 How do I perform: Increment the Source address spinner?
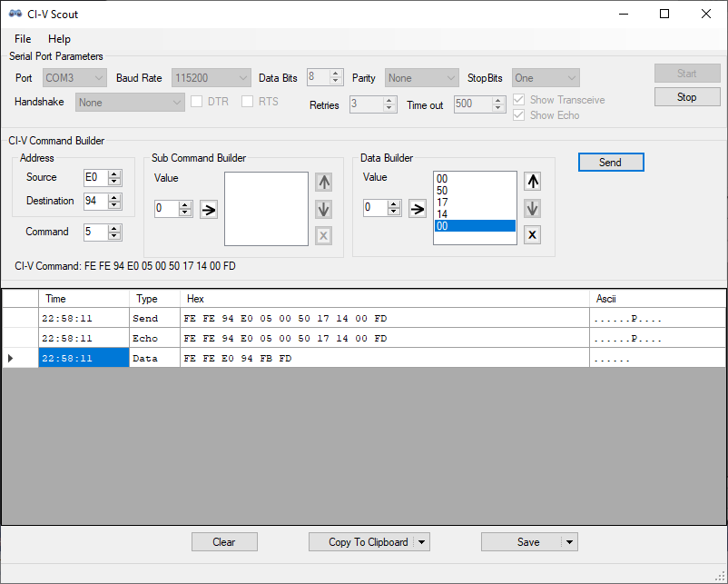coord(114,173)
